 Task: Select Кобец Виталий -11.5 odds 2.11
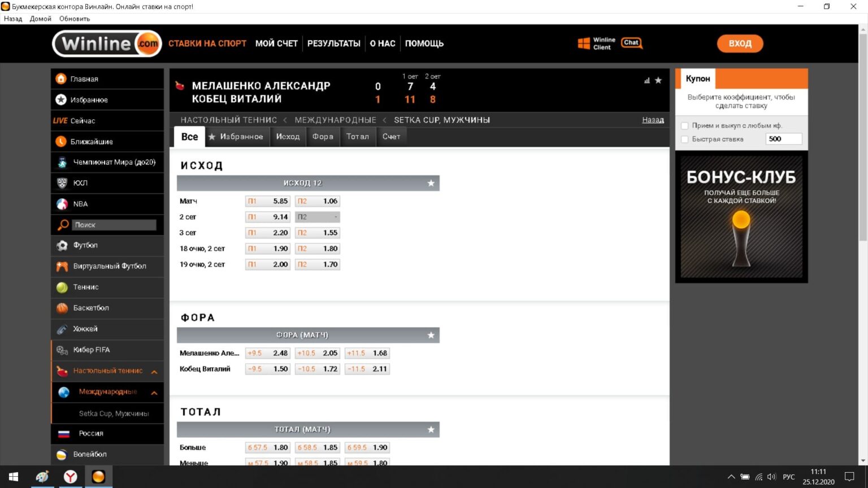click(367, 369)
